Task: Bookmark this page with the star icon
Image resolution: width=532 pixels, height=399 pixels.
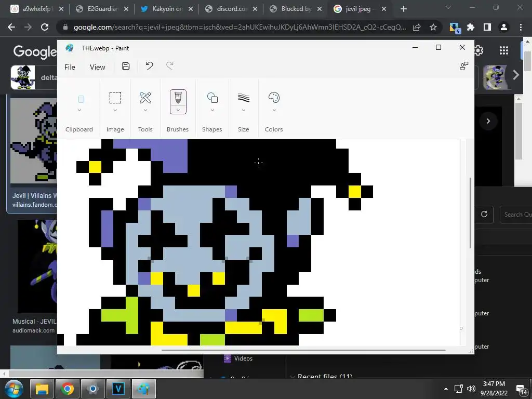Action: coord(433,28)
